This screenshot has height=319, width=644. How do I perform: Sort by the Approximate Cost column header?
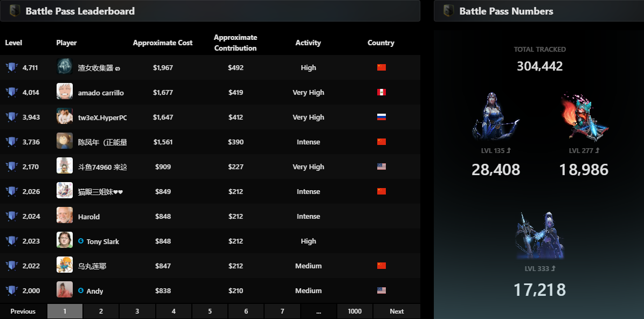[163, 43]
